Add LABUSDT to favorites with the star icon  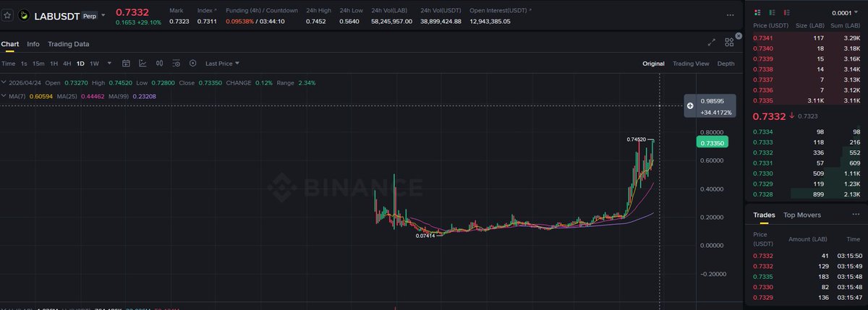click(x=7, y=14)
